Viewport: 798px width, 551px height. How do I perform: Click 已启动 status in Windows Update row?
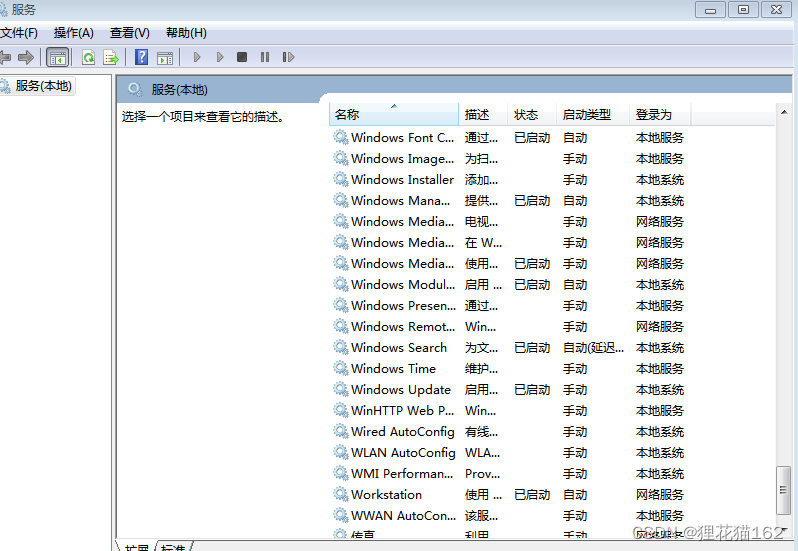coord(532,389)
